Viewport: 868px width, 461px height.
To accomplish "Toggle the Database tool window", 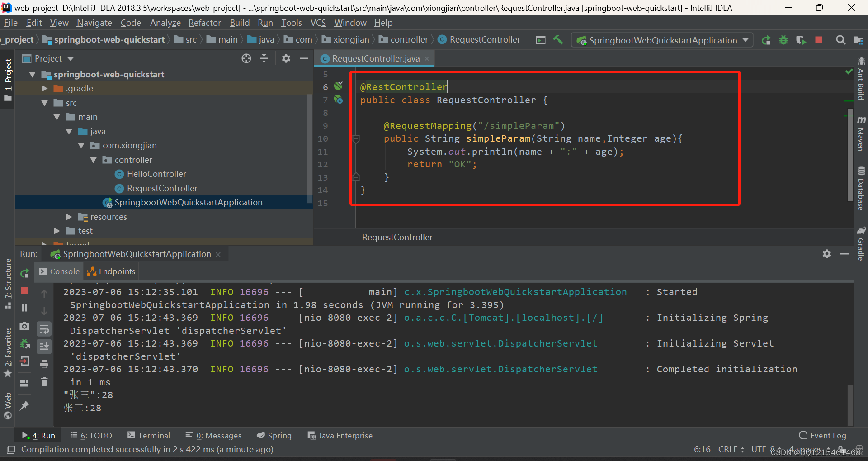I will pos(861,189).
